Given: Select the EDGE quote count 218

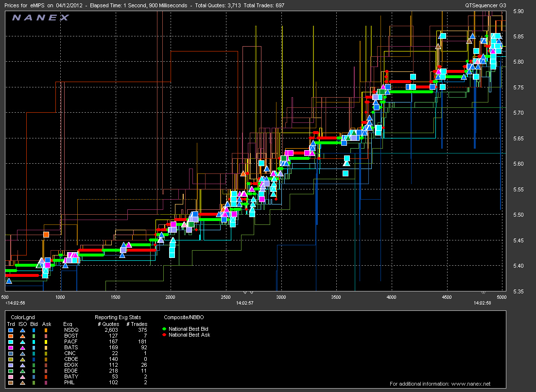Looking at the screenshot, I should (x=114, y=371).
